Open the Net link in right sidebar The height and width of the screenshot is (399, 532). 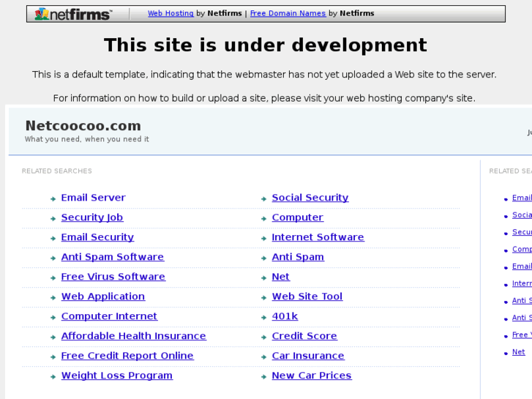[518, 352]
